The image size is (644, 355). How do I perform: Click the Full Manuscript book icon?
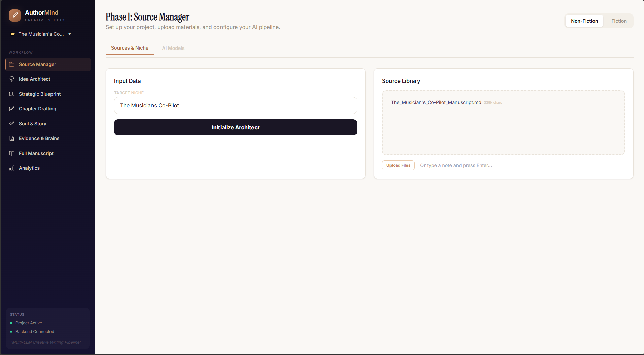[x=12, y=153]
